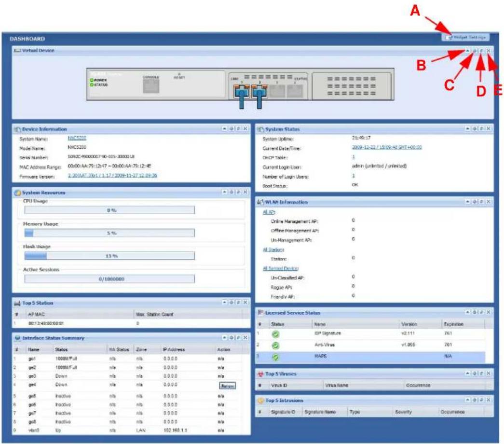The height and width of the screenshot is (444, 504).
Task: Close the WLAN Information widget
Action: point(489,202)
